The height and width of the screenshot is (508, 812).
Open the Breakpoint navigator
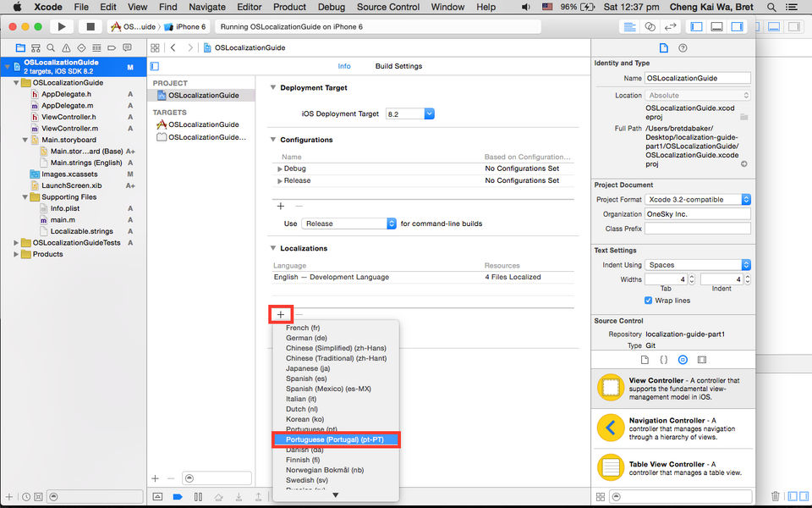[x=112, y=47]
